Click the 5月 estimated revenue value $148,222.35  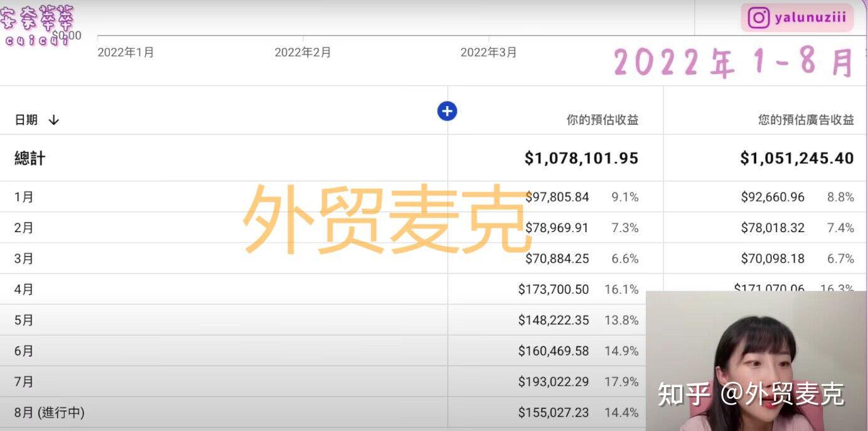(553, 320)
